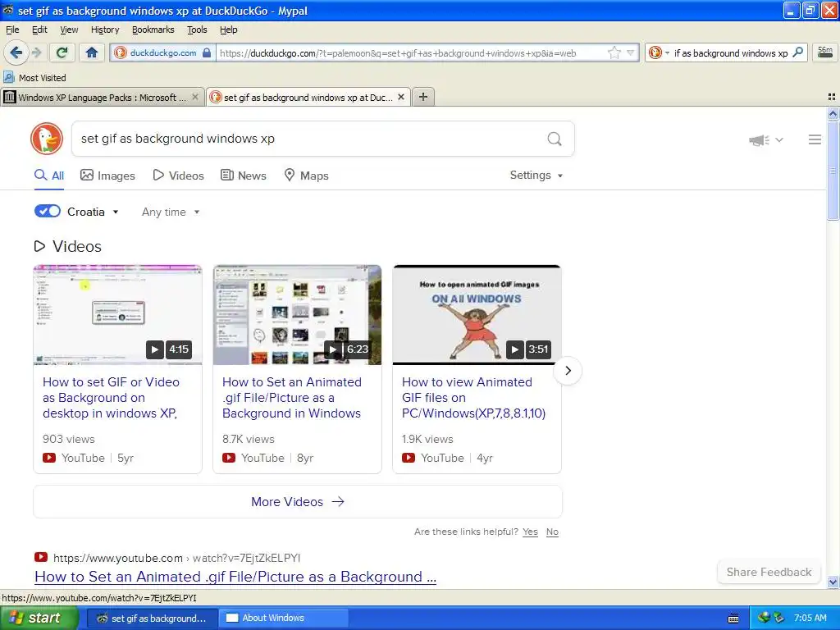Open the list all tabs grid icon
Image resolution: width=840 pixels, height=630 pixels.
832,97
